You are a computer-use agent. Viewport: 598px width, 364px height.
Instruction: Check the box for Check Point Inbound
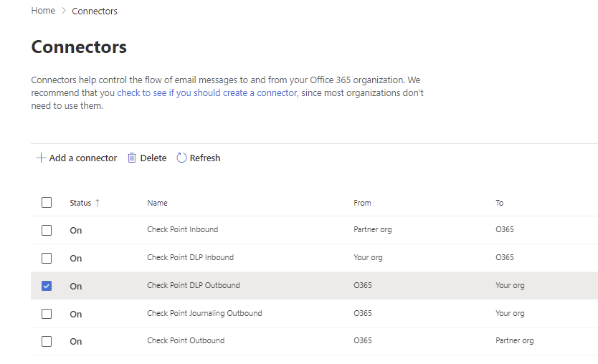pos(47,230)
